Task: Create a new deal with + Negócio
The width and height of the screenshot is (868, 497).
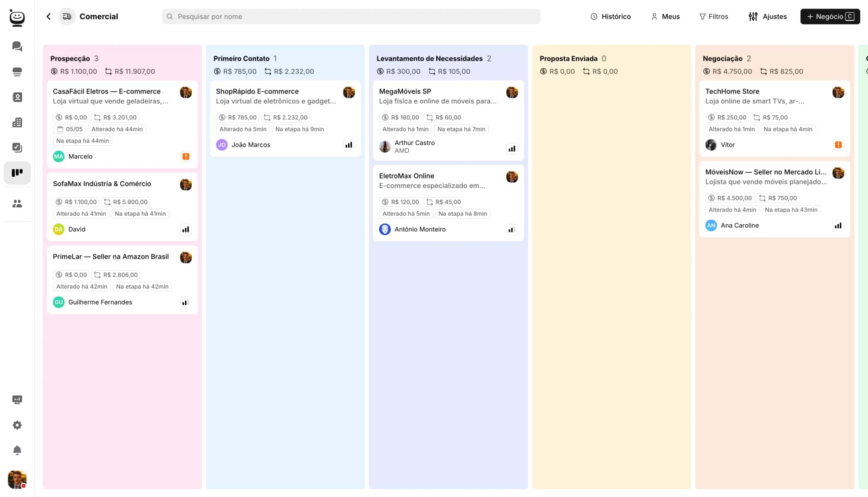Action: [x=830, y=17]
